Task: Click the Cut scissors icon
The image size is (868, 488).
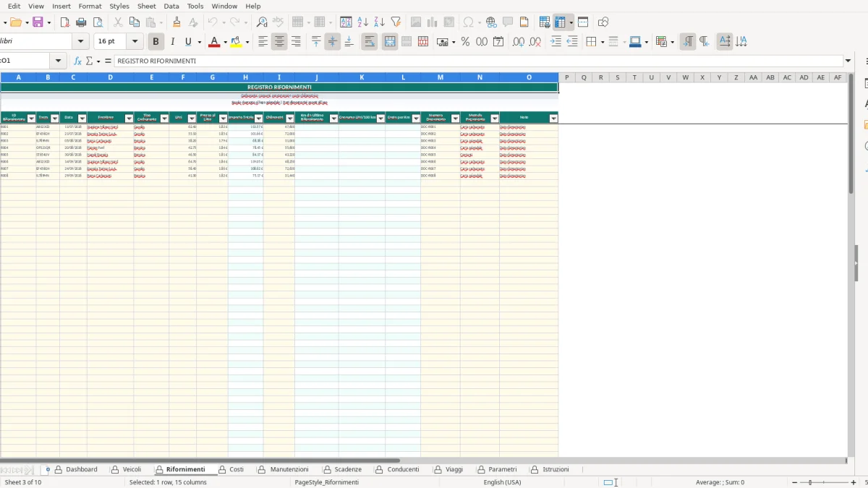Action: (x=118, y=22)
